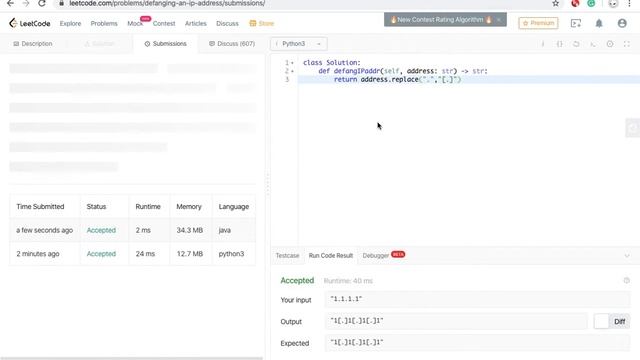Click the Expected value field
This screenshot has height=360, width=640.
tap(477, 343)
